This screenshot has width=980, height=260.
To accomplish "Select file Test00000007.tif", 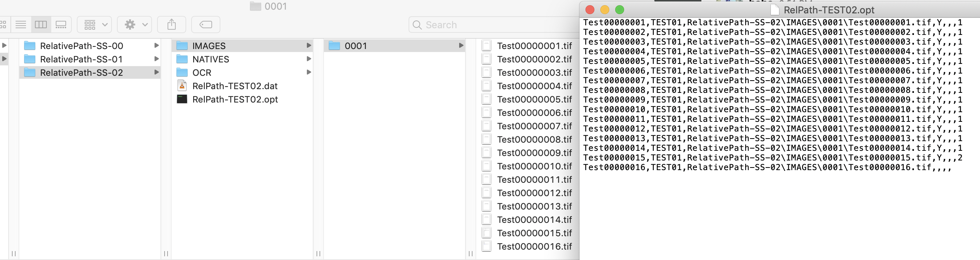I will [534, 126].
